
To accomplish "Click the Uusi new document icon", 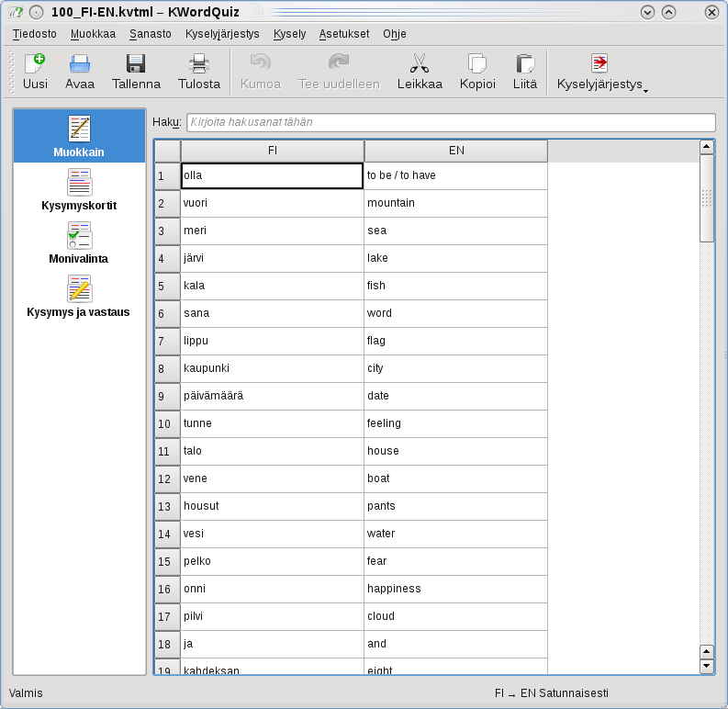I will pos(35,63).
